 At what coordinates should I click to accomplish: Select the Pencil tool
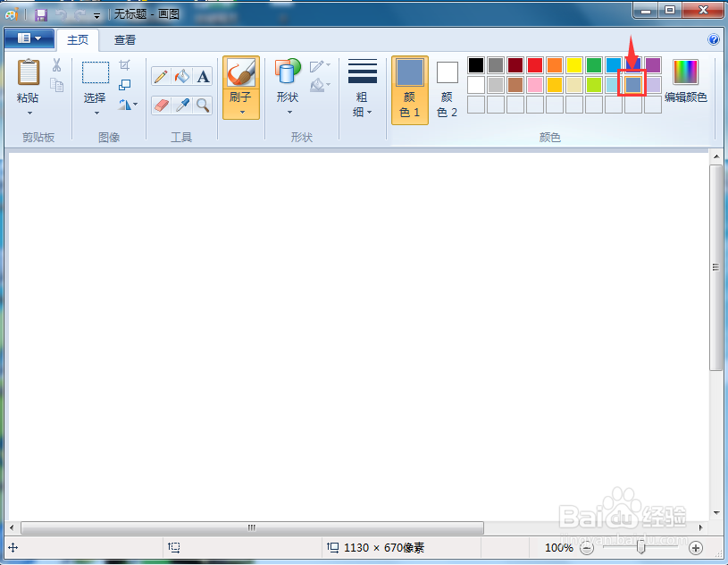161,76
